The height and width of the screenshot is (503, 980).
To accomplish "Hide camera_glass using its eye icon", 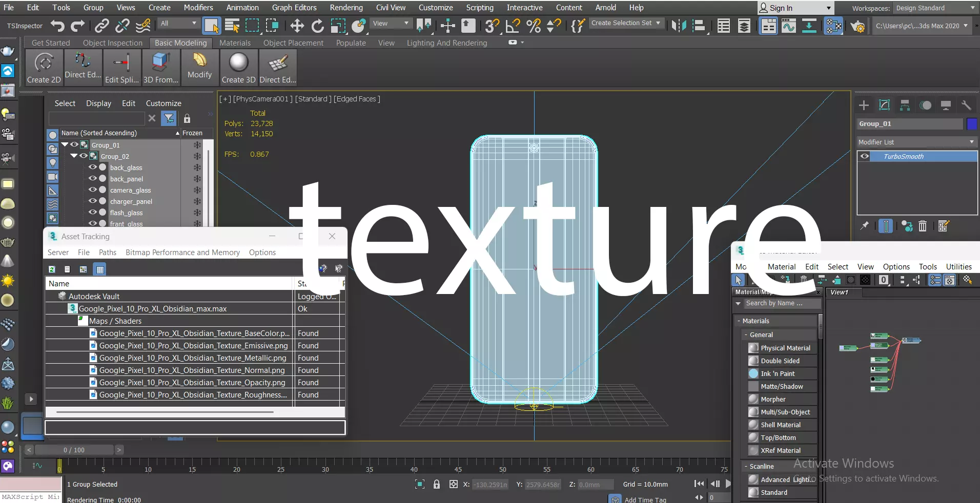I will 93,190.
